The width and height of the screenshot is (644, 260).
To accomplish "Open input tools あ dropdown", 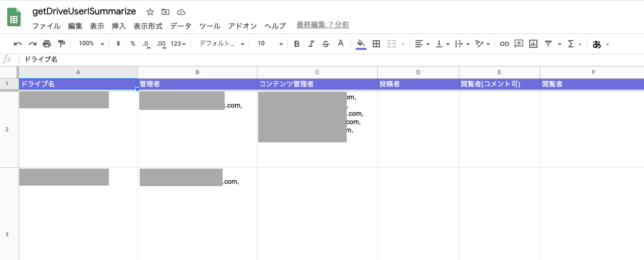I will click(x=601, y=44).
